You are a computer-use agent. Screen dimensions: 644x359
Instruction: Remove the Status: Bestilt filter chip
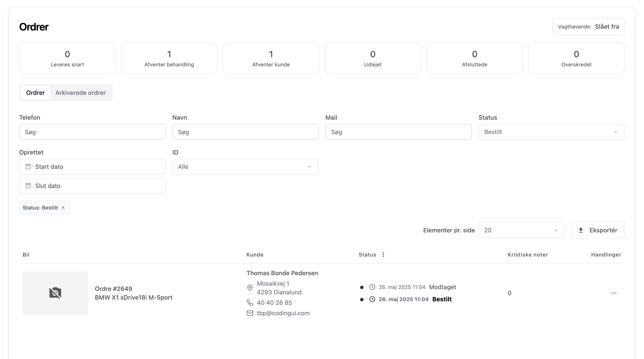point(63,208)
